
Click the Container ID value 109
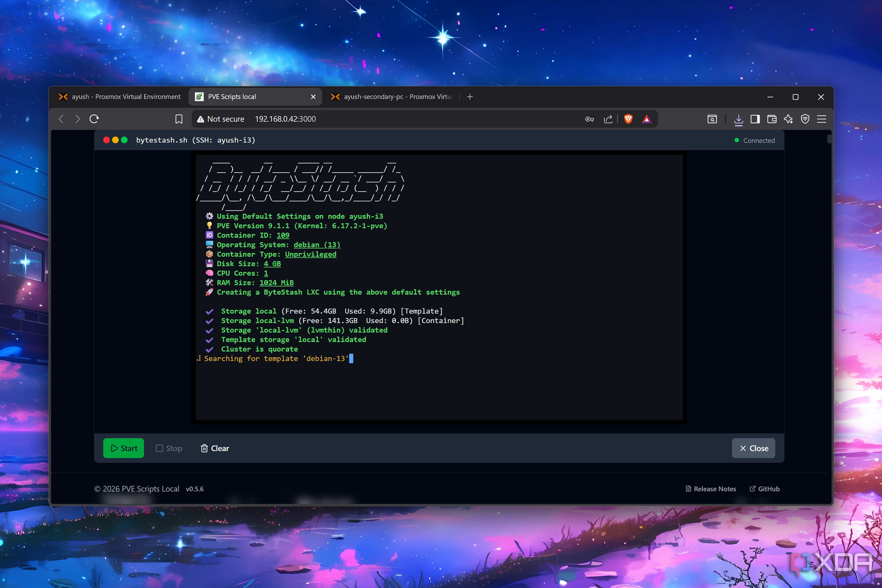click(283, 235)
